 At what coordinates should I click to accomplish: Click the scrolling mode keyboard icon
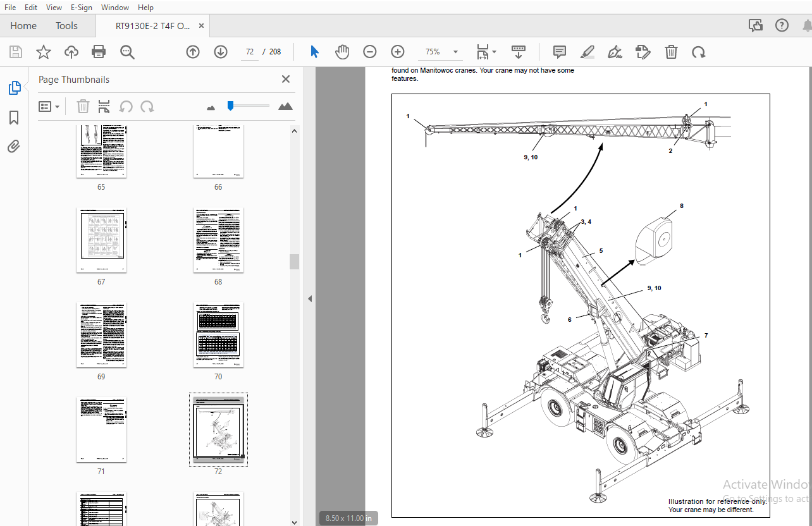(x=519, y=52)
